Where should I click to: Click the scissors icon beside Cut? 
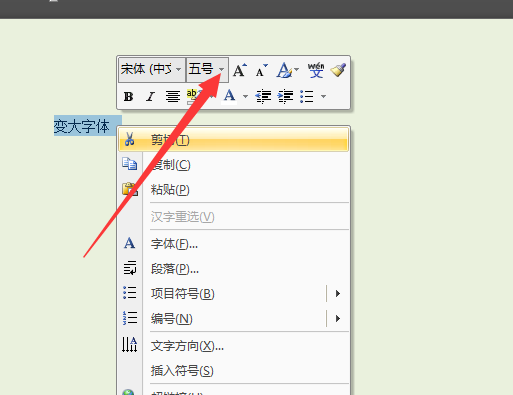click(129, 139)
